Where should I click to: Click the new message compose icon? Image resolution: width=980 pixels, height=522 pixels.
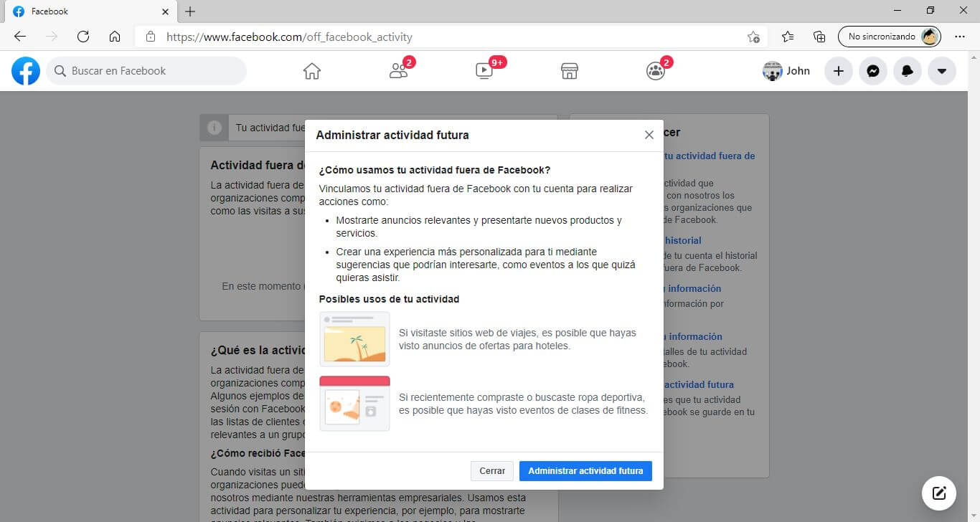939,493
